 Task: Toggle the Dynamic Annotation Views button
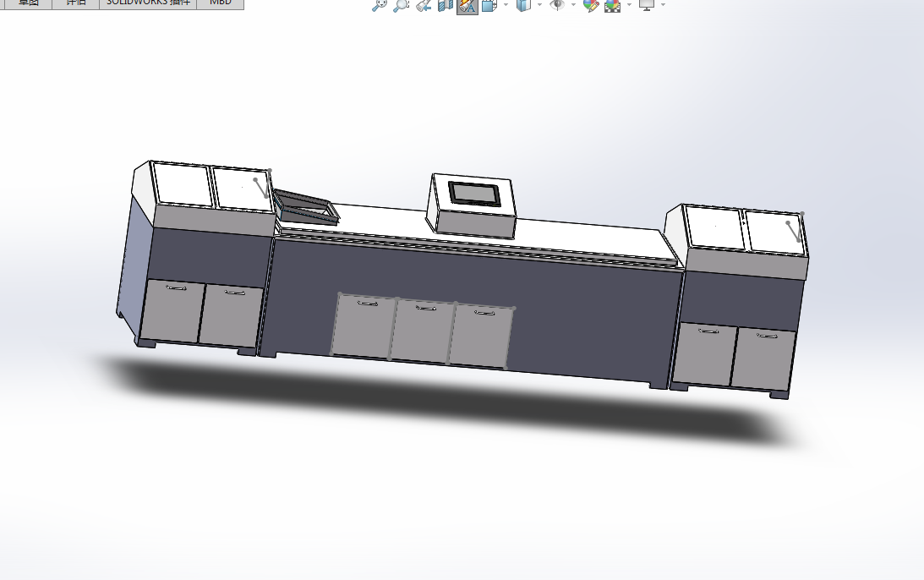(x=467, y=5)
